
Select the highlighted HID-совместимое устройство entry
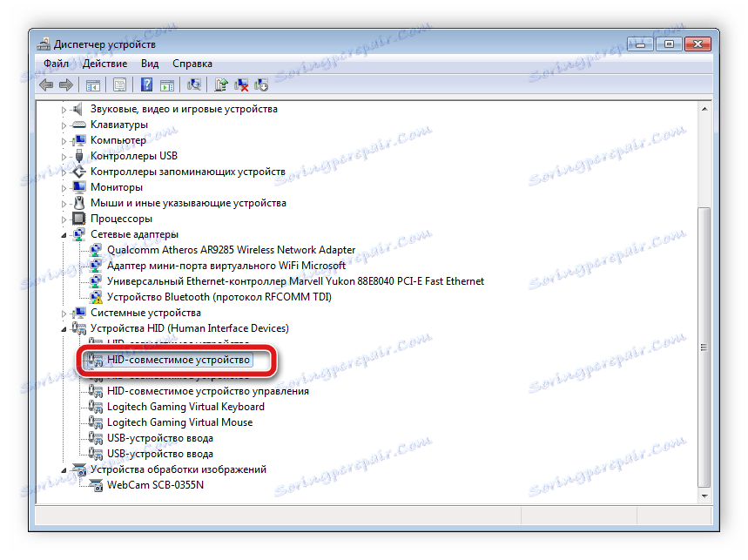[179, 360]
